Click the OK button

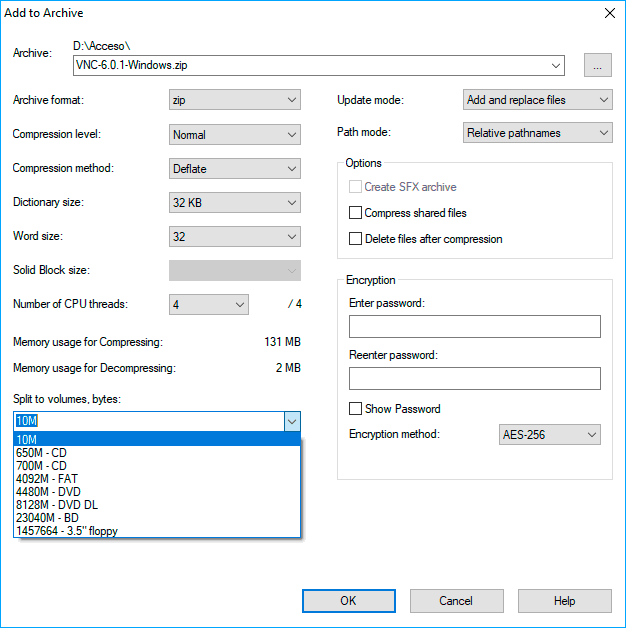point(348,601)
